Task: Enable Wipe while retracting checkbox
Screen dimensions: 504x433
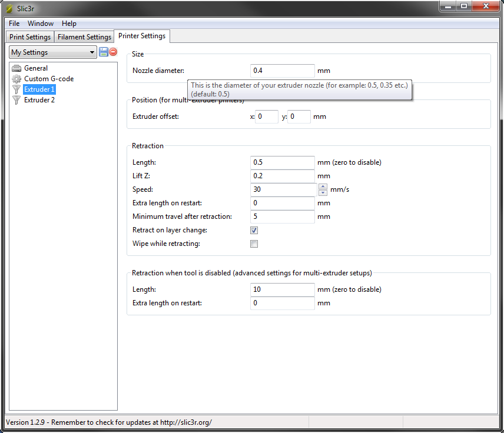Action: click(x=254, y=244)
